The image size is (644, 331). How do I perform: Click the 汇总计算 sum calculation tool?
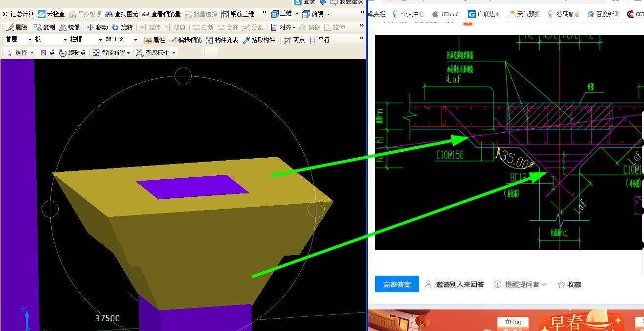click(x=19, y=14)
